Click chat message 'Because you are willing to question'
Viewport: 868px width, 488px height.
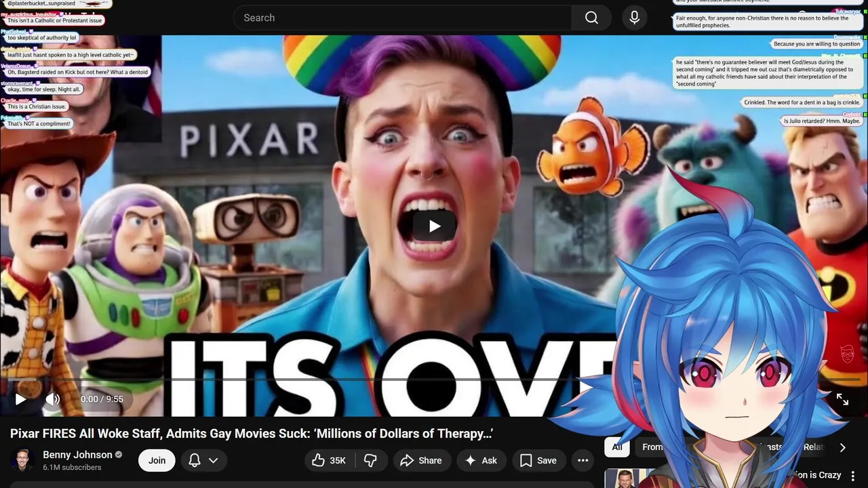[816, 44]
